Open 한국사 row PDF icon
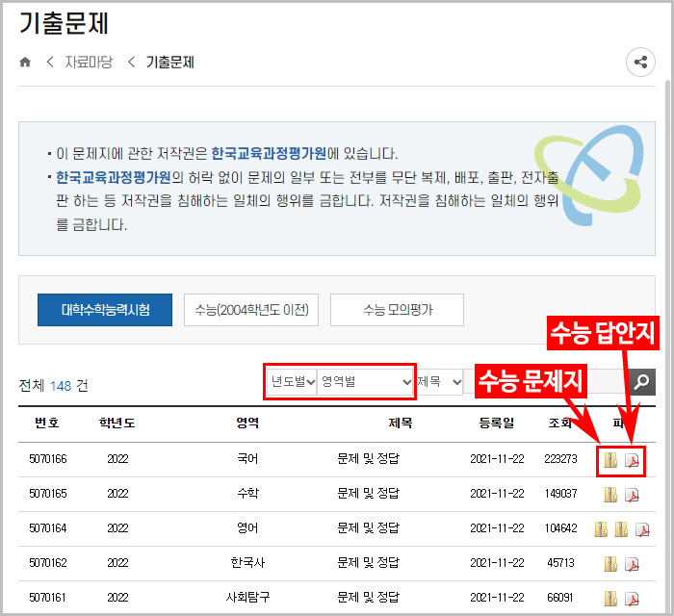The width and height of the screenshot is (674, 616). pyautogui.click(x=632, y=564)
